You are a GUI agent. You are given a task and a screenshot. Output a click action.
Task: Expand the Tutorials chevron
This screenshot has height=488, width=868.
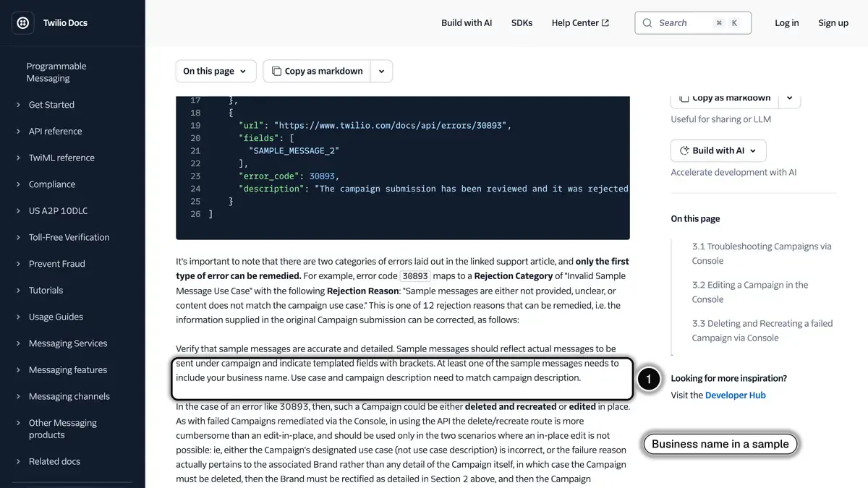click(x=18, y=291)
